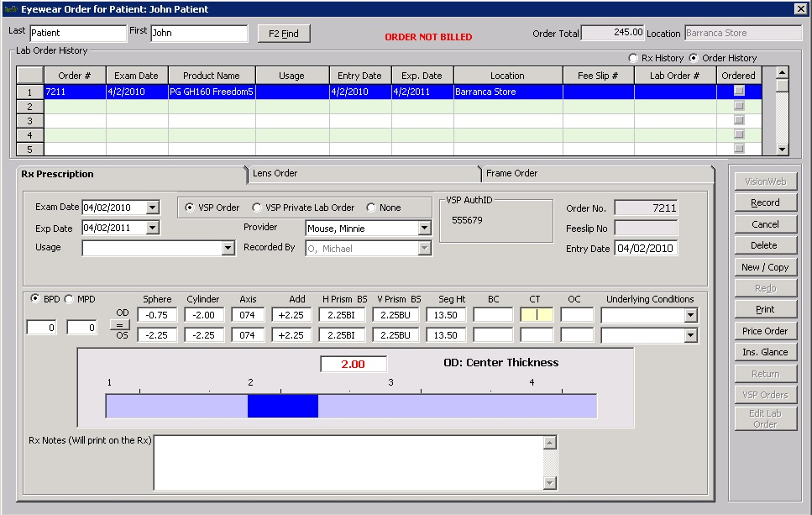Expand OD Underlying Conditions dropdown

[x=690, y=316]
